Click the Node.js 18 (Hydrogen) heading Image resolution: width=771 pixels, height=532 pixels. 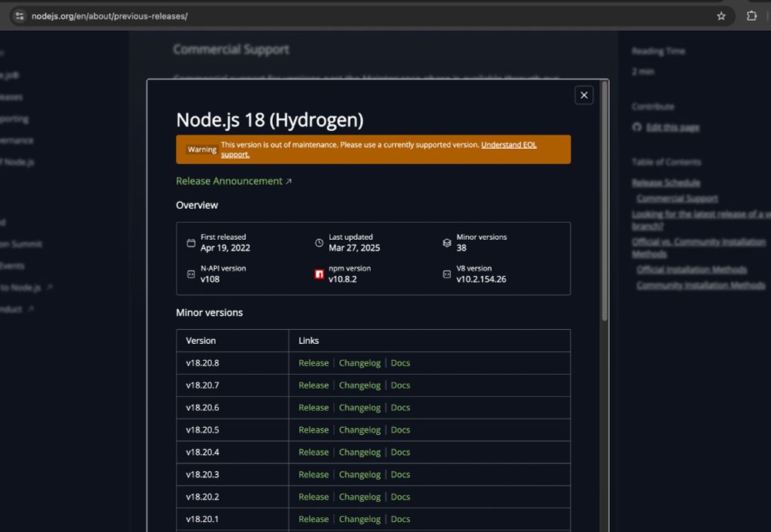(269, 120)
